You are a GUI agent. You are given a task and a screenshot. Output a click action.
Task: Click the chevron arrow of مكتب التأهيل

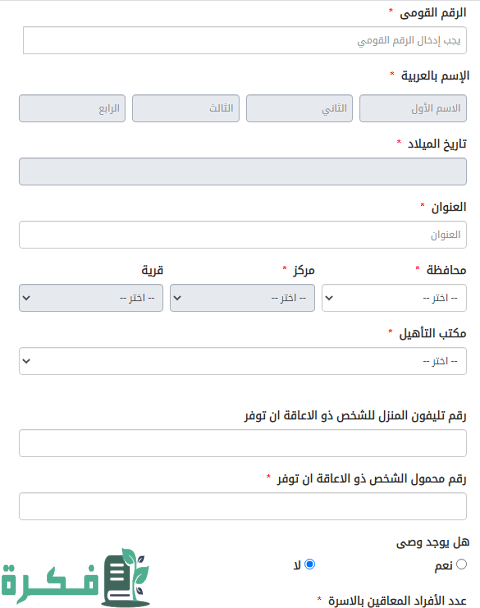click(26, 361)
